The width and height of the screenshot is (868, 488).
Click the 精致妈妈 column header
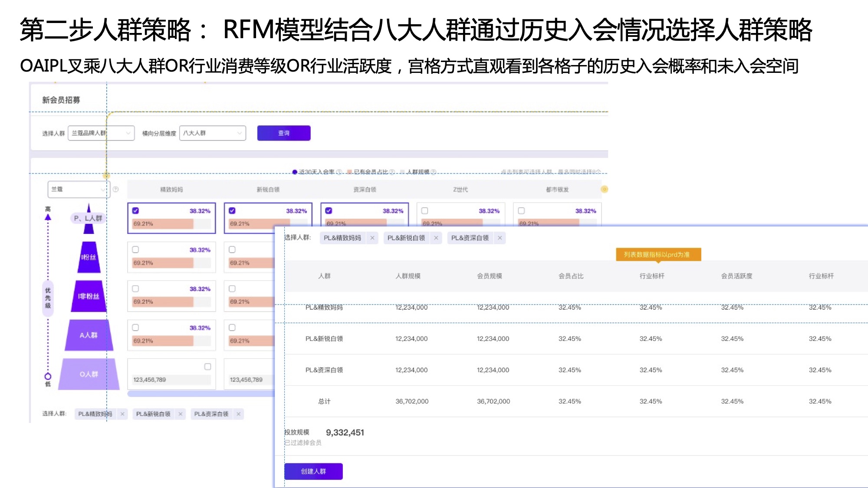pyautogui.click(x=171, y=190)
